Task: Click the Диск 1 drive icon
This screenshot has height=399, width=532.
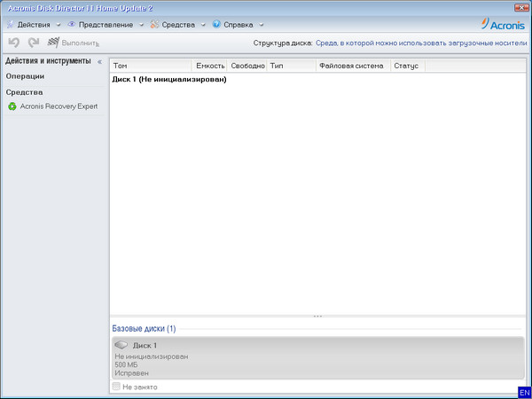Action: [x=121, y=345]
